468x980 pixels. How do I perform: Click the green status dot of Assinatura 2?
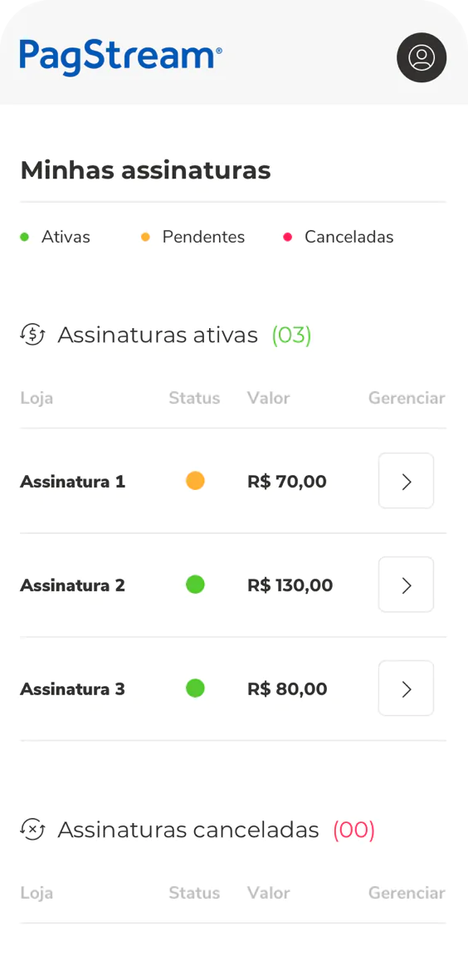[196, 585]
